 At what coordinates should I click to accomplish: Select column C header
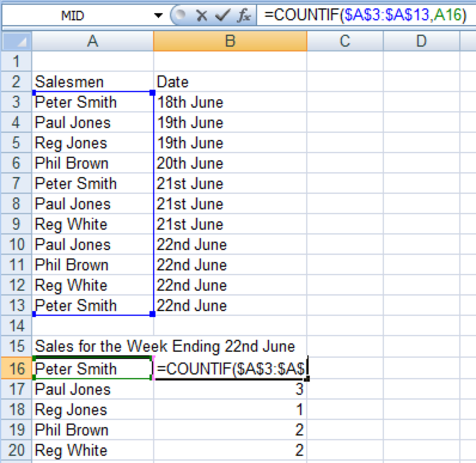point(345,41)
